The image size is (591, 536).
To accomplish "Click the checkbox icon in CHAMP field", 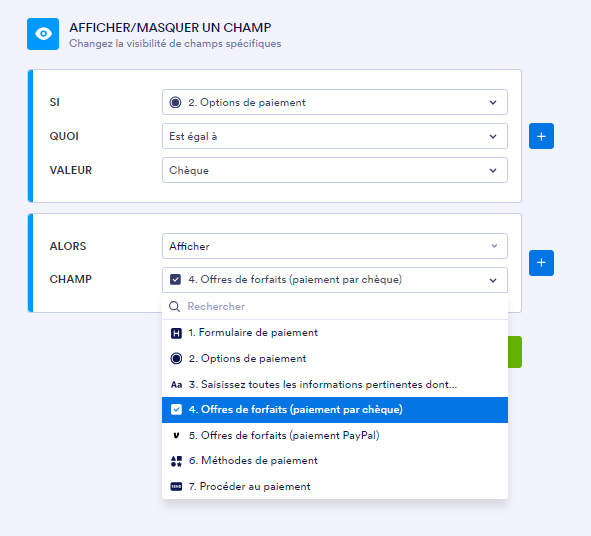I will click(175, 280).
